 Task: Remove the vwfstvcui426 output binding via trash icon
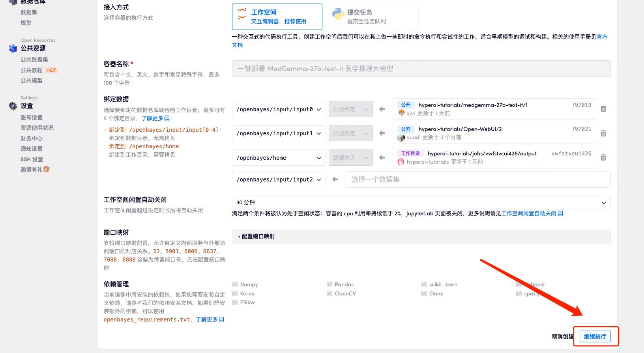603,157
